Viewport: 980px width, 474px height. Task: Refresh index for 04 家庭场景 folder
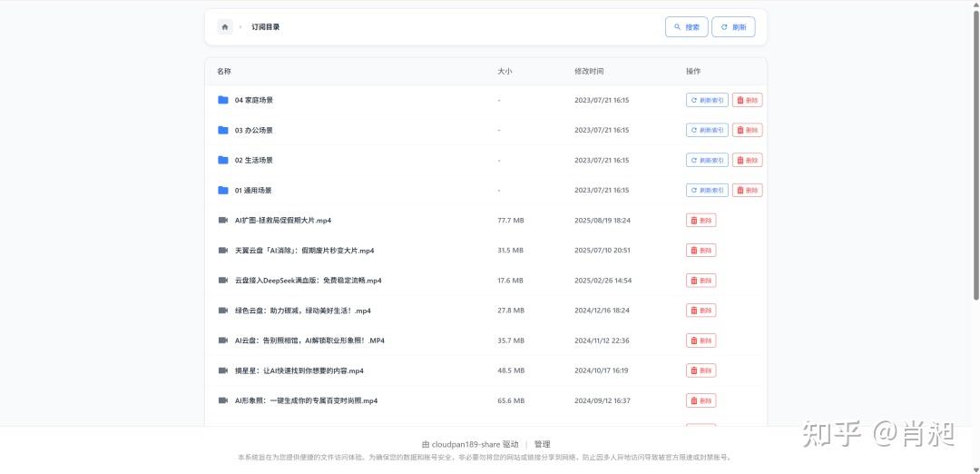707,100
